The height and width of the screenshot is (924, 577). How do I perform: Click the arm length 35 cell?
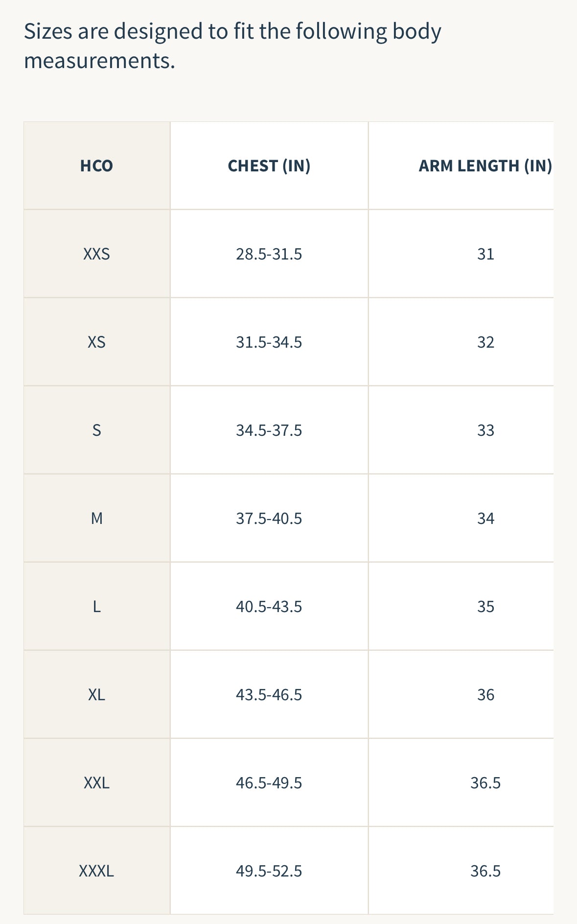point(485,607)
